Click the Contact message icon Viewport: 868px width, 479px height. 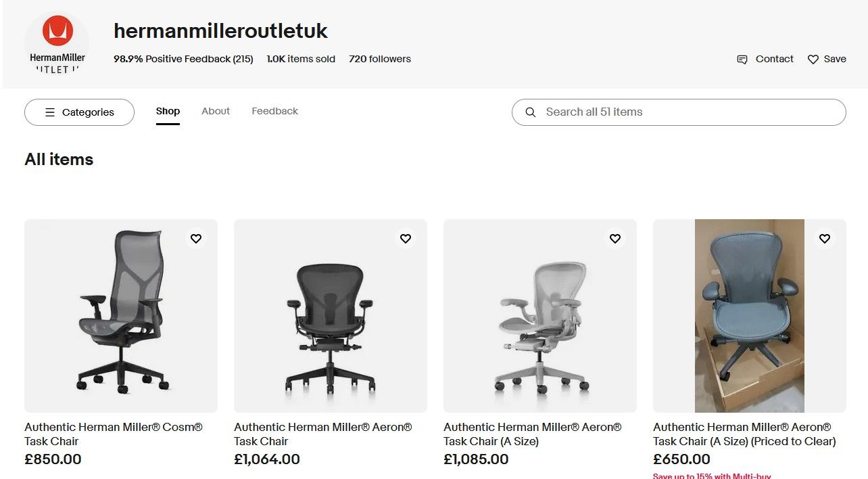(742, 60)
